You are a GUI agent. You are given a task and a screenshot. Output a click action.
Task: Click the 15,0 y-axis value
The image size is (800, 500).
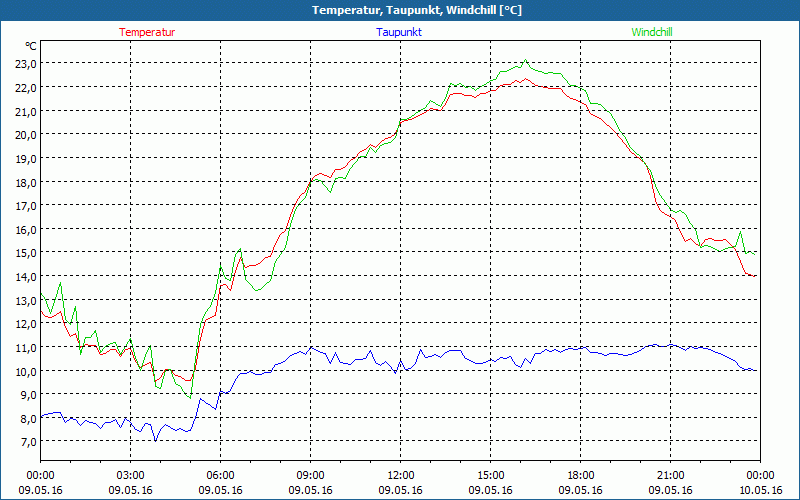pos(26,253)
